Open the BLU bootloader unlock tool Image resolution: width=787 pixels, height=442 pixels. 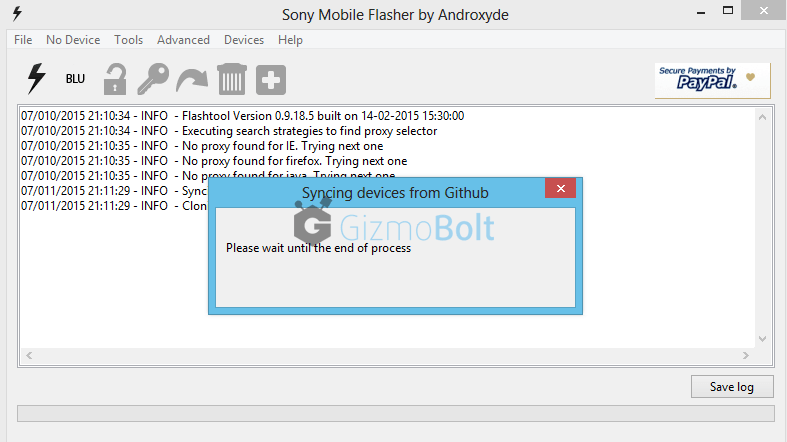click(x=75, y=79)
